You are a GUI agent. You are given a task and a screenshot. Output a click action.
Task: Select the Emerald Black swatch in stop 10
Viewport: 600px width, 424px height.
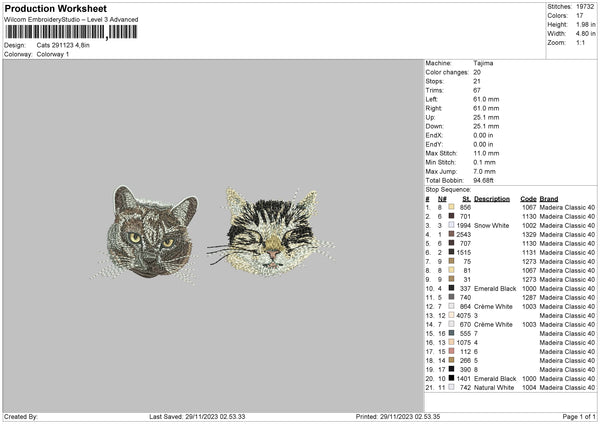[x=452, y=288]
